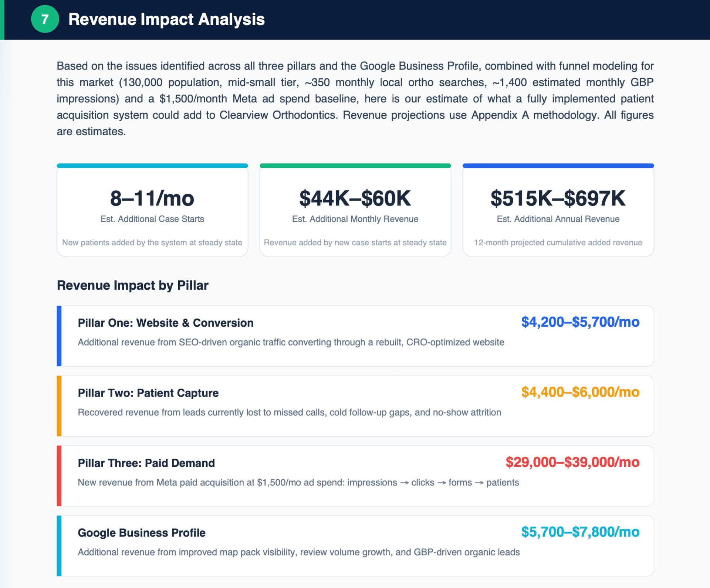Click the '$4,200–$5,700/mo' amount
Image resolution: width=710 pixels, height=588 pixels.
580,322
